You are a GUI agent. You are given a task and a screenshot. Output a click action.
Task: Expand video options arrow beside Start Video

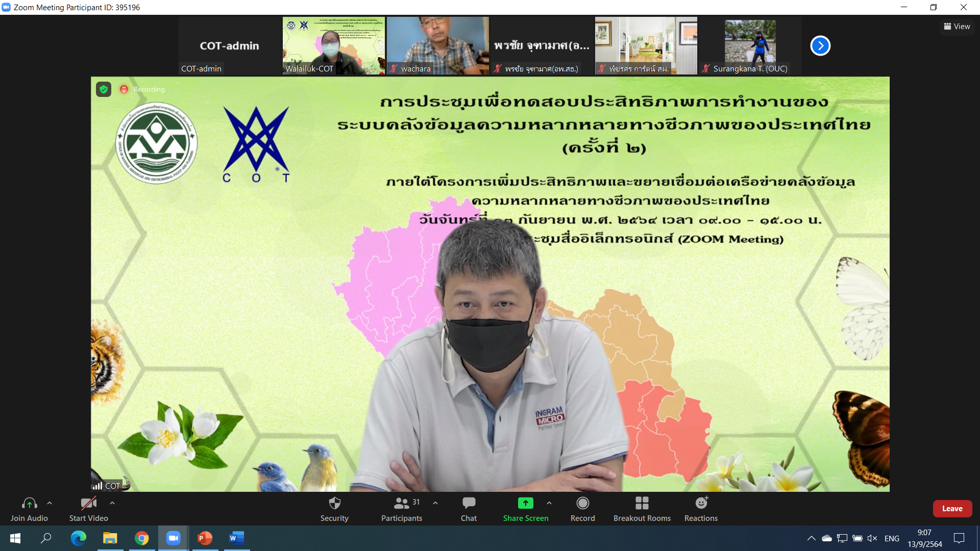[x=112, y=503]
